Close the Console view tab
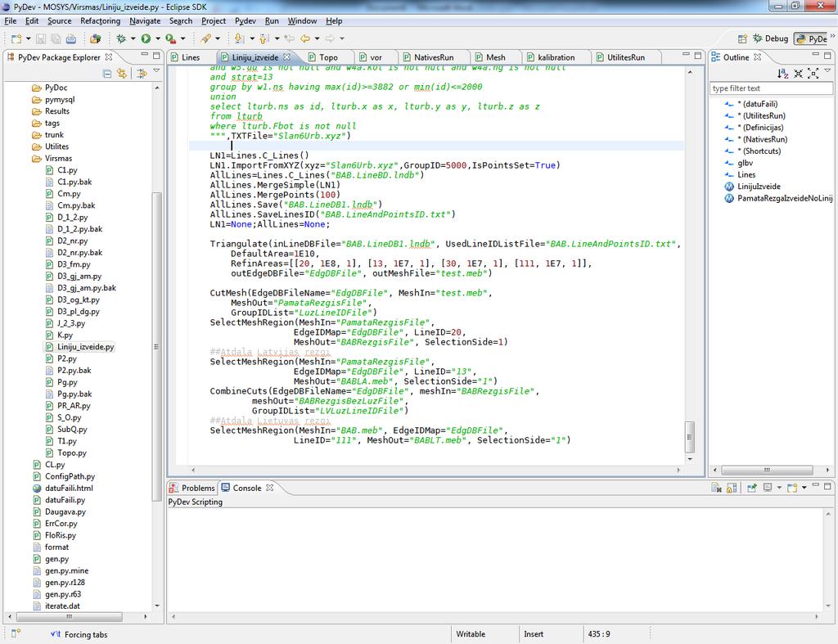This screenshot has height=644, width=838. 269,488
